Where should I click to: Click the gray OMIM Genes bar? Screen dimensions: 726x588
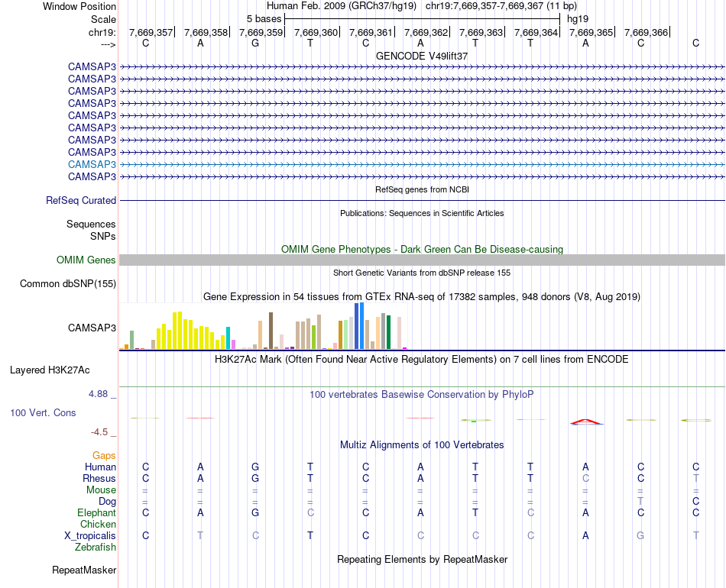422,260
